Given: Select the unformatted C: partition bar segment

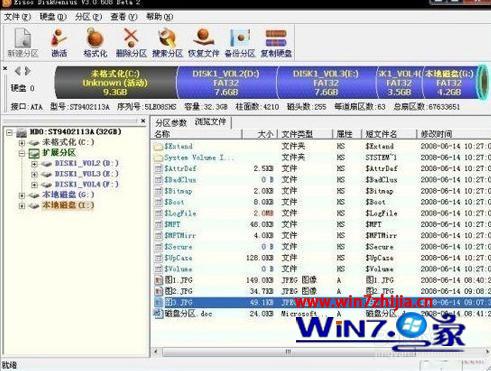Looking at the screenshot, I should (115, 82).
